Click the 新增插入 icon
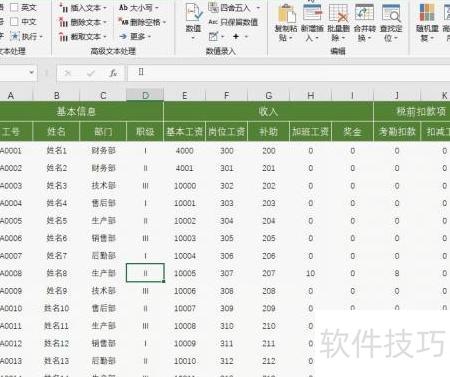450x377 pixels. click(312, 12)
